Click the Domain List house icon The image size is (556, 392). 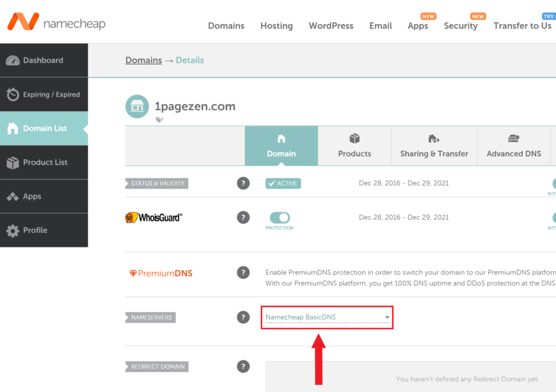pyautogui.click(x=13, y=128)
